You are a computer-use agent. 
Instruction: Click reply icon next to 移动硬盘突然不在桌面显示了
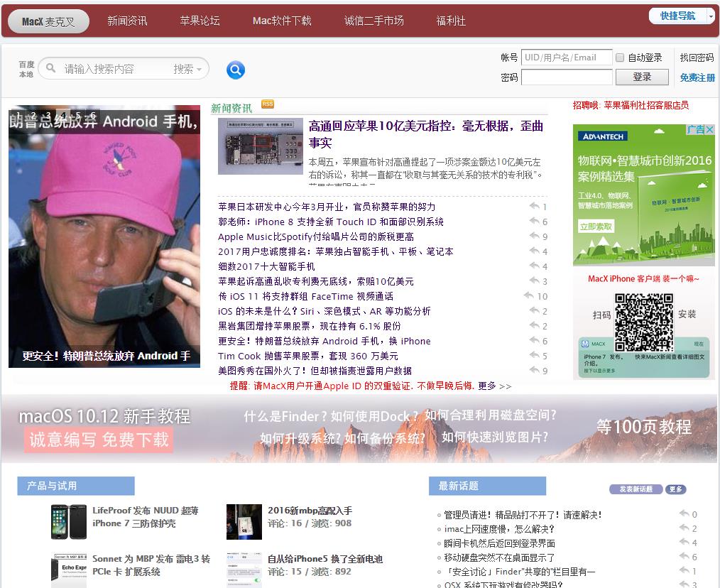click(684, 557)
